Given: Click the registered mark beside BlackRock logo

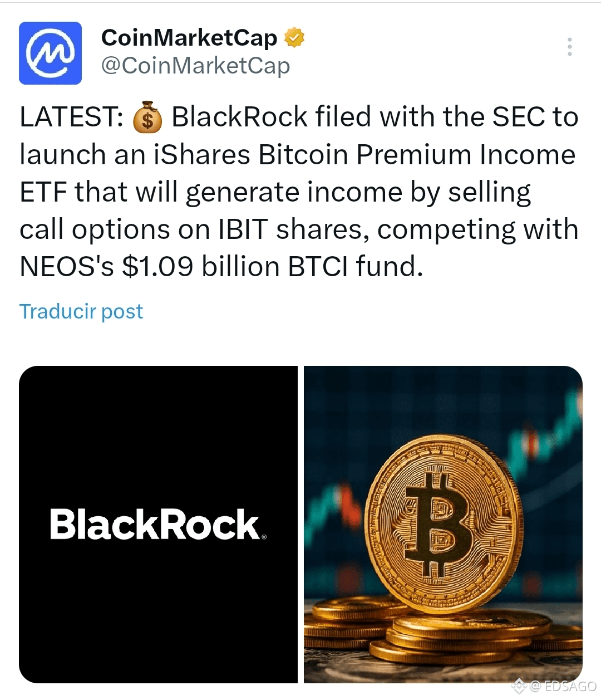Looking at the screenshot, I should pyautogui.click(x=264, y=537).
